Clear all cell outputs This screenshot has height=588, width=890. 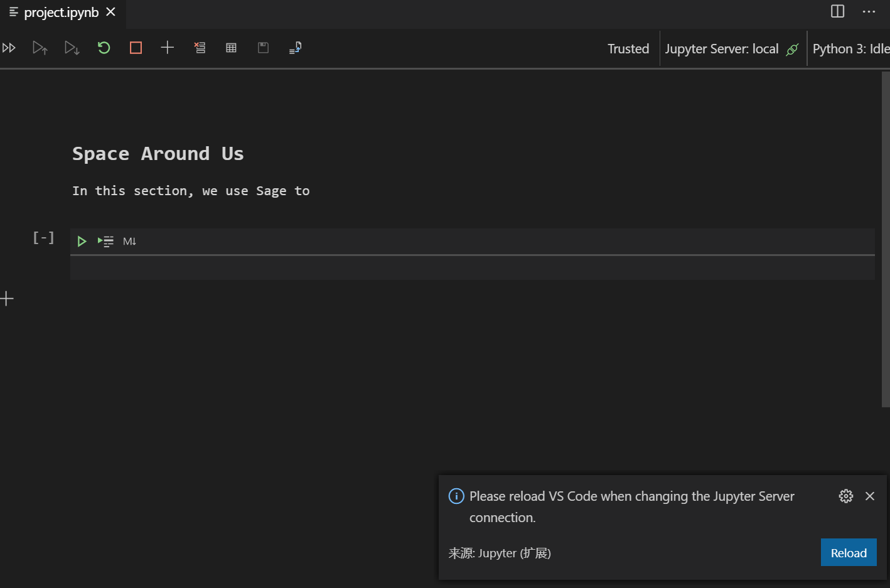tap(200, 47)
